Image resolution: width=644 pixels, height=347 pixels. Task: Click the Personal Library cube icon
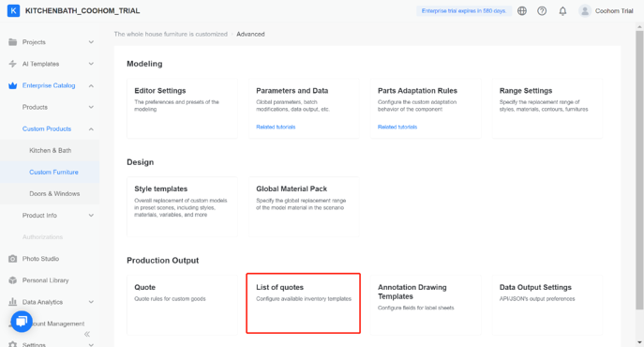pos(13,280)
